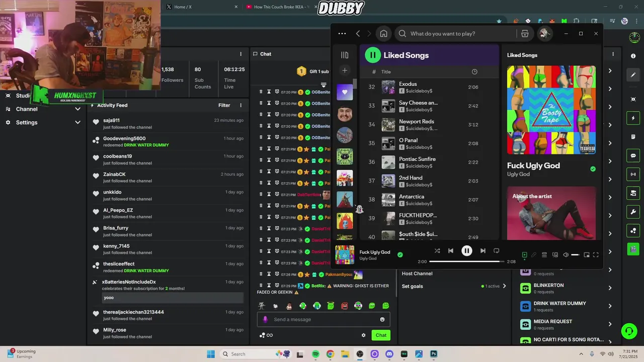The image size is (644, 362).
Task: Insert the green halo emote
Action: (x=331, y=306)
